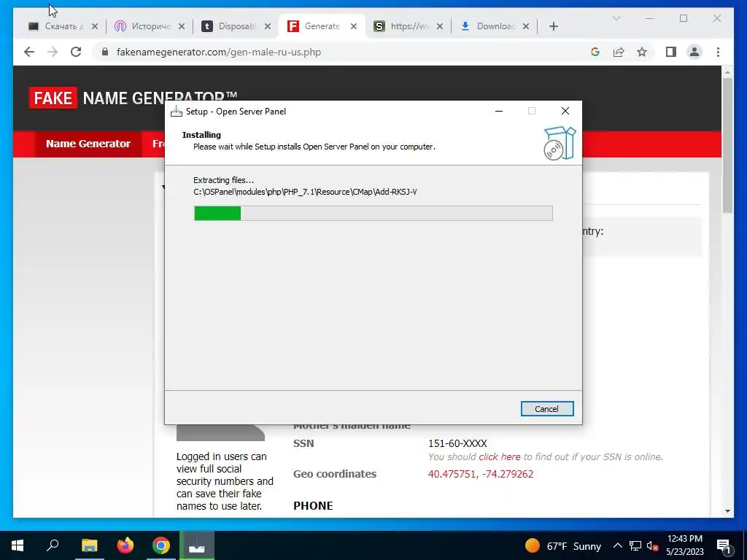Viewport: 747px width, 560px height.
Task: Open the 67°F Sunny weather widget
Action: pyautogui.click(x=562, y=545)
